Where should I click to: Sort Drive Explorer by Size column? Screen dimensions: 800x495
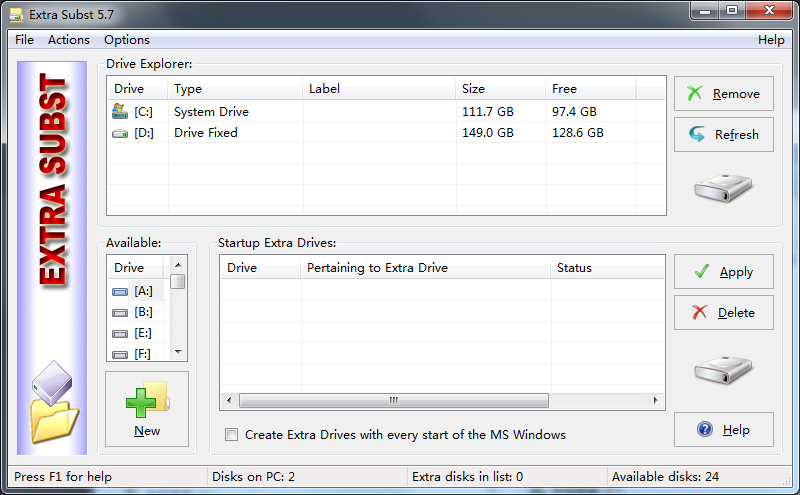click(x=501, y=89)
